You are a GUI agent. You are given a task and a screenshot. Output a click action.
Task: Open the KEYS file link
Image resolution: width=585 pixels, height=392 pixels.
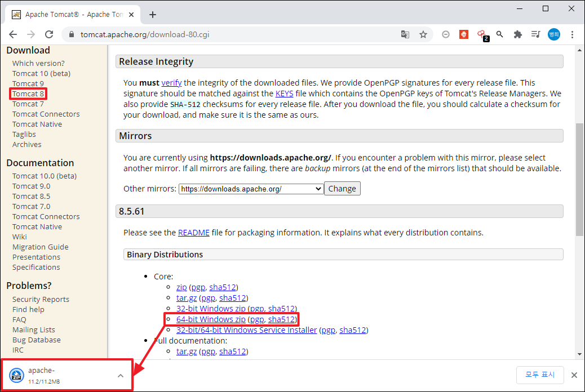click(x=284, y=93)
